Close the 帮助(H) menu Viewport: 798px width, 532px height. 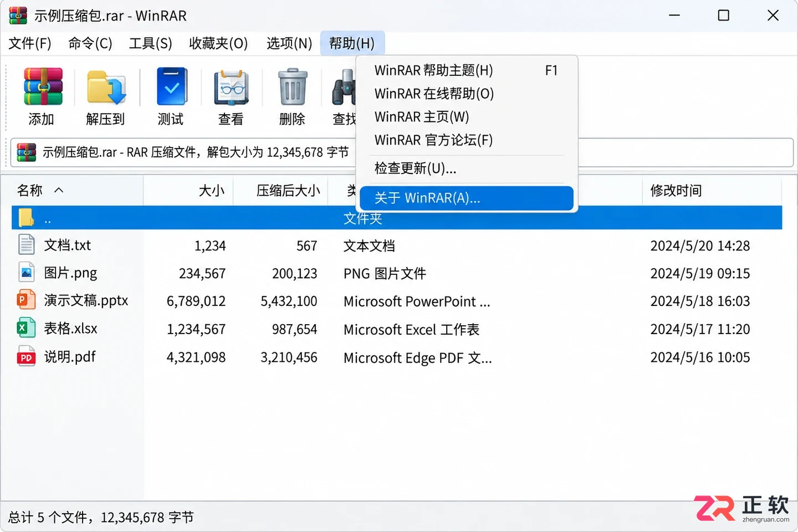coord(352,43)
